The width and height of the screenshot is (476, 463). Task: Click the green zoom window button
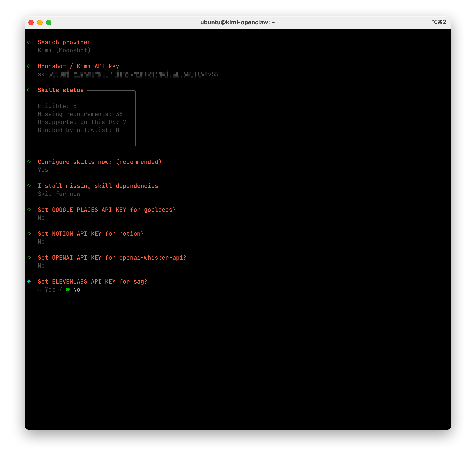[x=49, y=23]
